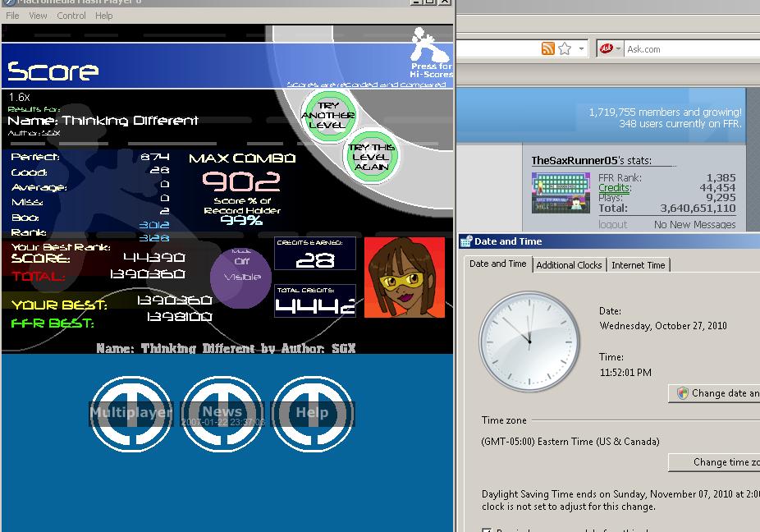
Task: Open the File menu in Flash Player
Action: (12, 16)
